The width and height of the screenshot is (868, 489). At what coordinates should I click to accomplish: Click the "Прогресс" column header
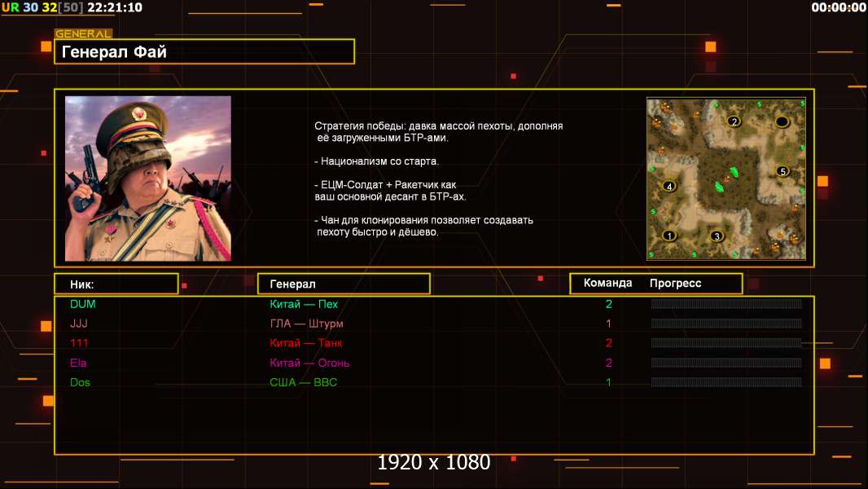pos(675,284)
